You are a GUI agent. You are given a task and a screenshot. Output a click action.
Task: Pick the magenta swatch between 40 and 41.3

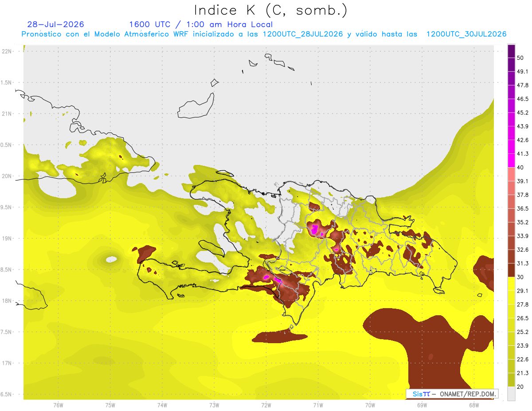(x=512, y=160)
